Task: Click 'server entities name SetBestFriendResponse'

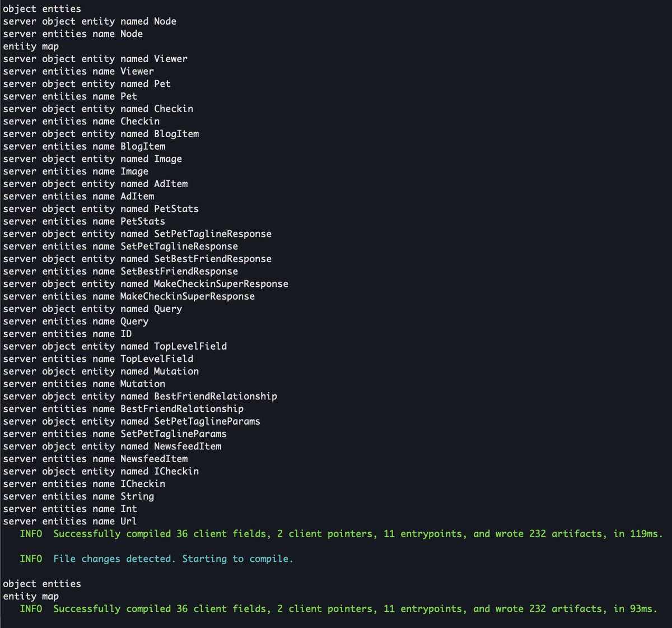Action: coord(120,271)
